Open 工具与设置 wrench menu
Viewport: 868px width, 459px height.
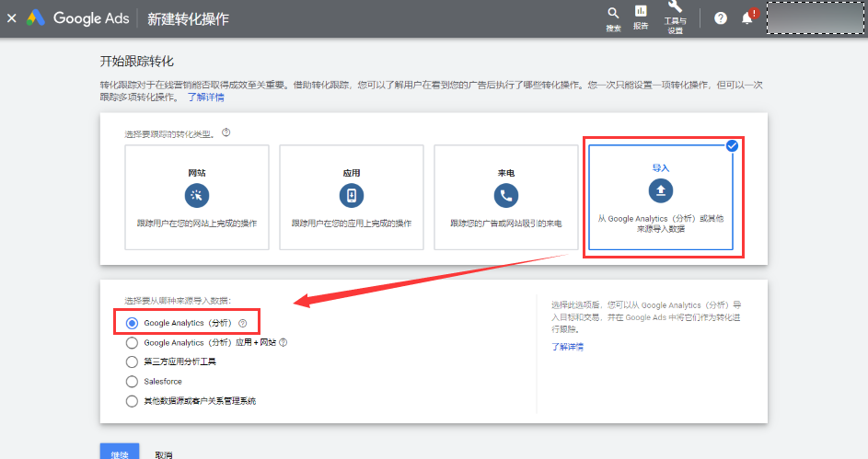click(x=675, y=17)
